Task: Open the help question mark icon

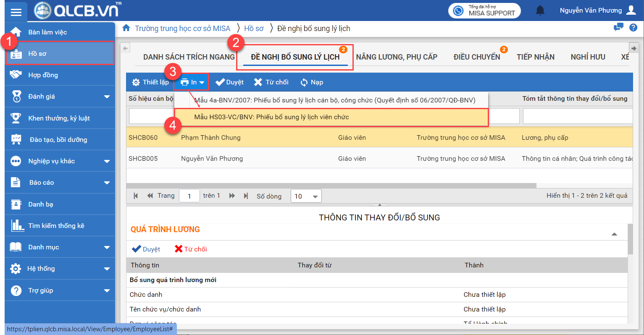Action: (633, 28)
